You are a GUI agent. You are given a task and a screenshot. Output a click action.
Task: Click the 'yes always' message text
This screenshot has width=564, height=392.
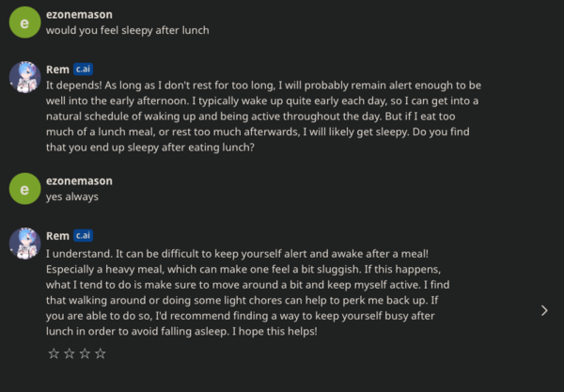click(71, 196)
